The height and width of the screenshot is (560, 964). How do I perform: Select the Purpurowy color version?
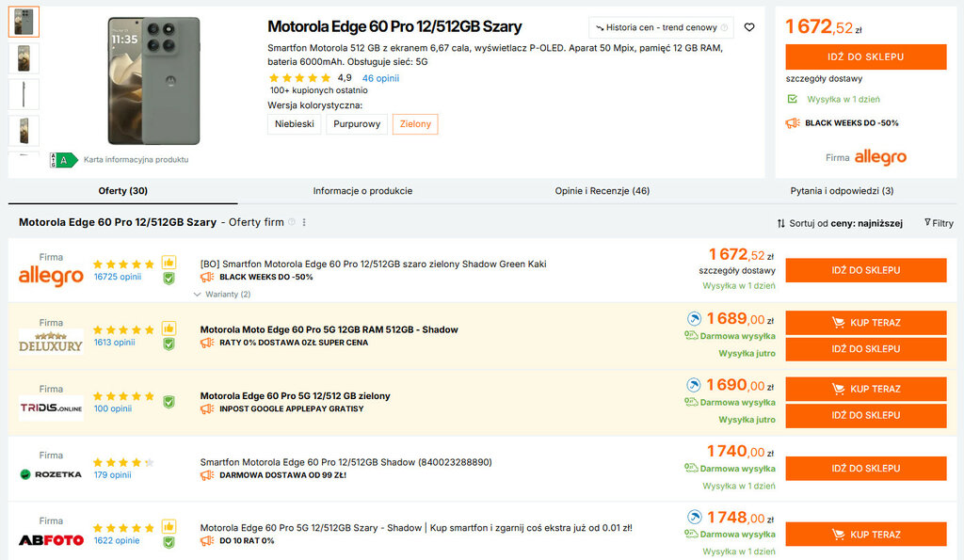click(x=357, y=124)
